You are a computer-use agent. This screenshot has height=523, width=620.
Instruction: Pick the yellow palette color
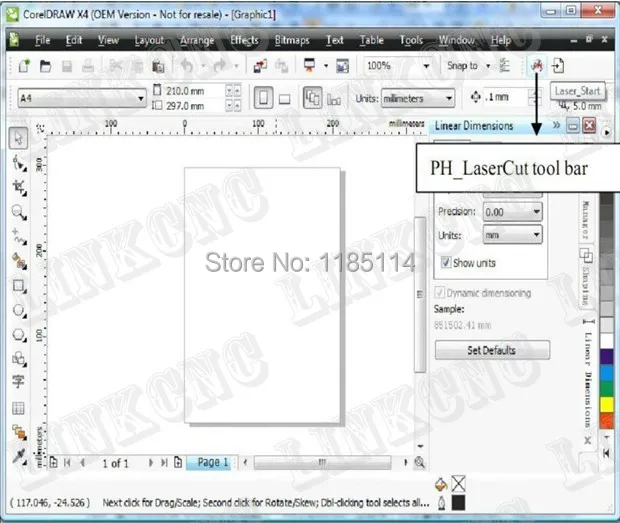[x=607, y=405]
